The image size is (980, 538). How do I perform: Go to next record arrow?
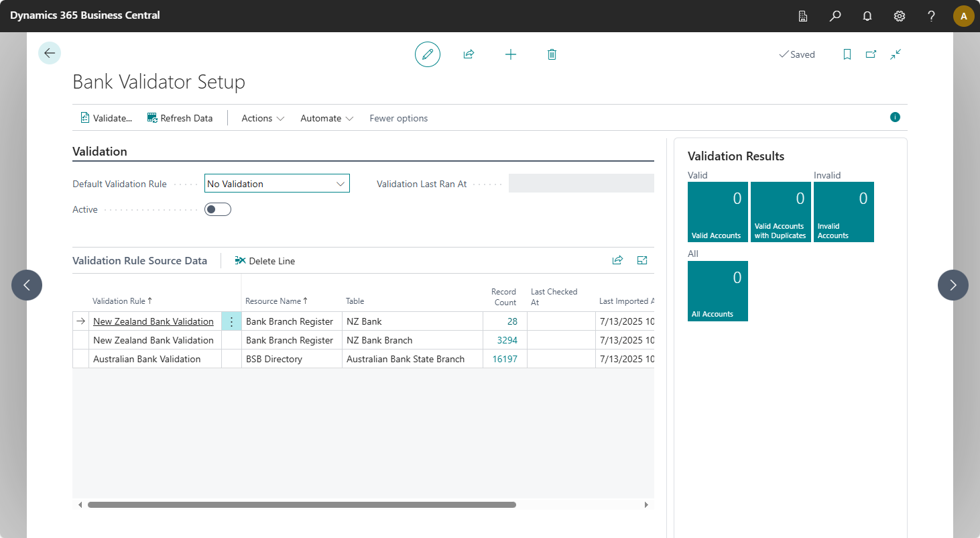tap(953, 285)
